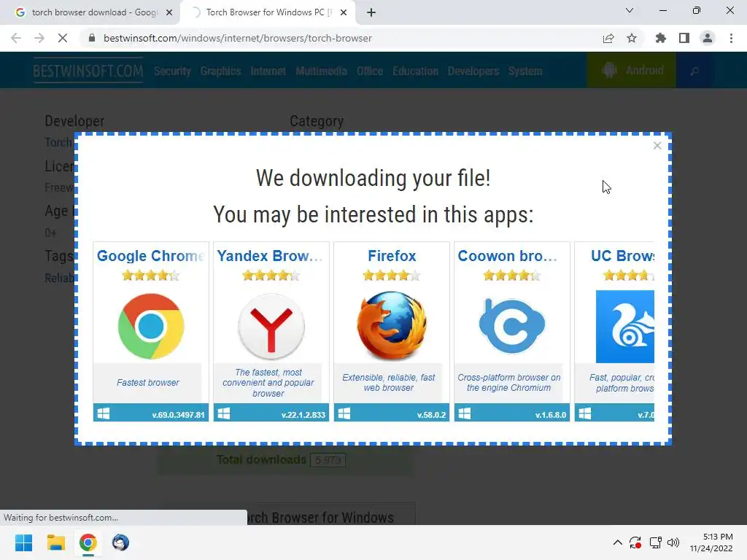Open the Chrome profile avatar

tap(708, 38)
